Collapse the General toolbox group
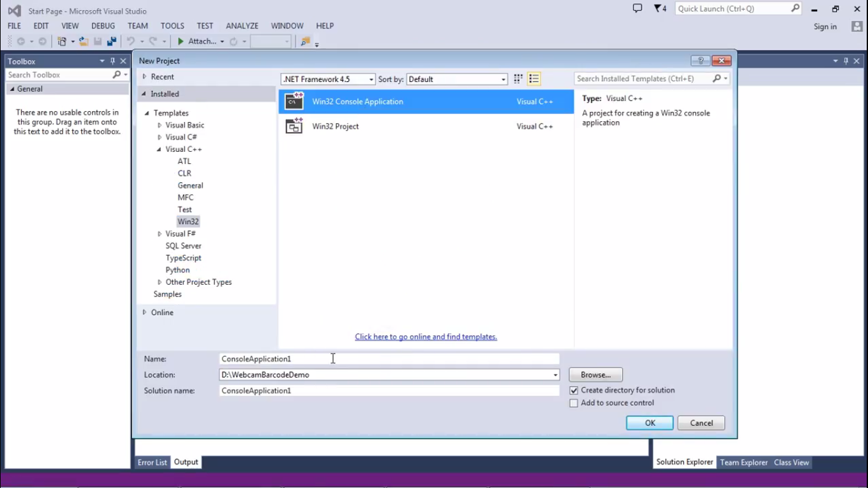This screenshot has width=868, height=488. [12, 89]
